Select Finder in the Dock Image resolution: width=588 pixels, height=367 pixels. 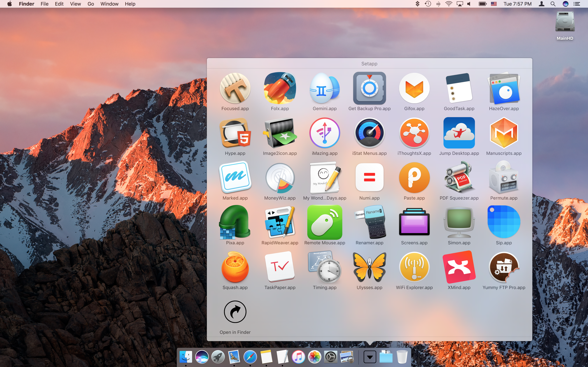pyautogui.click(x=185, y=357)
